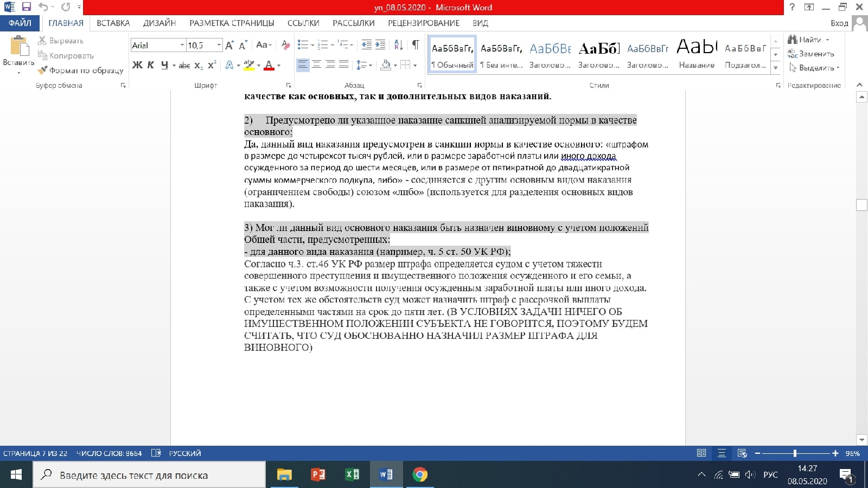
Task: Open the Font dialog launcher (Шрифт)
Action: pyautogui.click(x=289, y=85)
